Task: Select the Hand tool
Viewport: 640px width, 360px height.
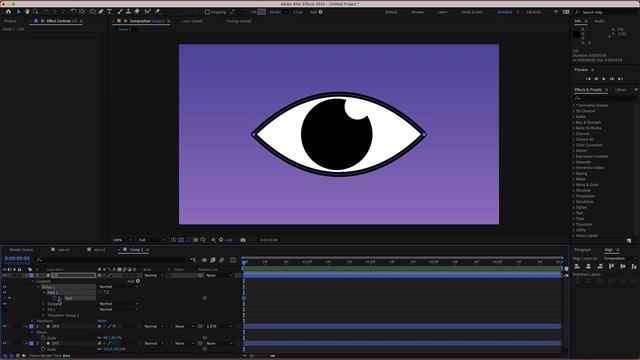Action: point(27,12)
